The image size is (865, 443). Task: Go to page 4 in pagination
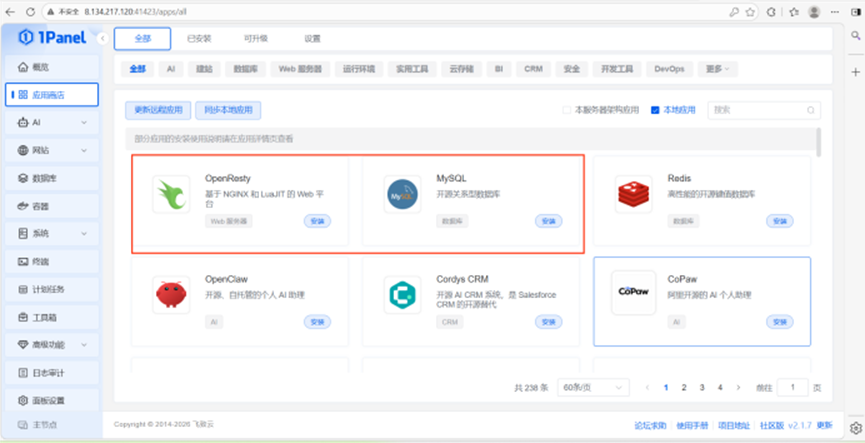pos(720,387)
